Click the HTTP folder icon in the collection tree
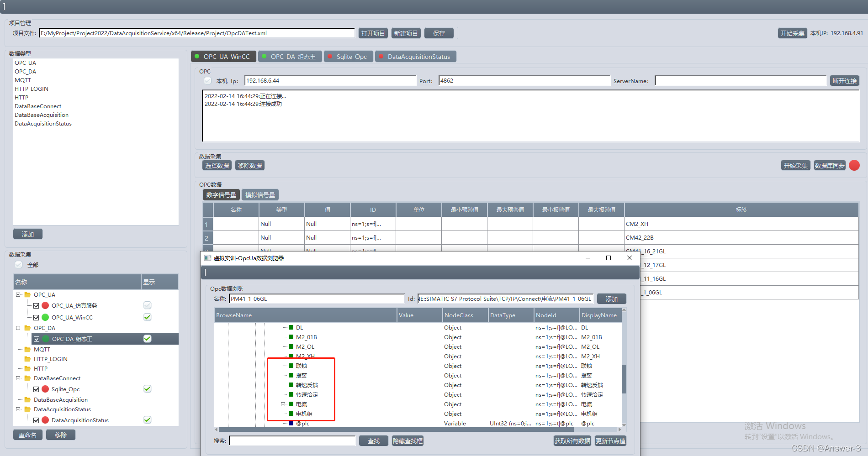The width and height of the screenshot is (868, 456). coord(27,369)
